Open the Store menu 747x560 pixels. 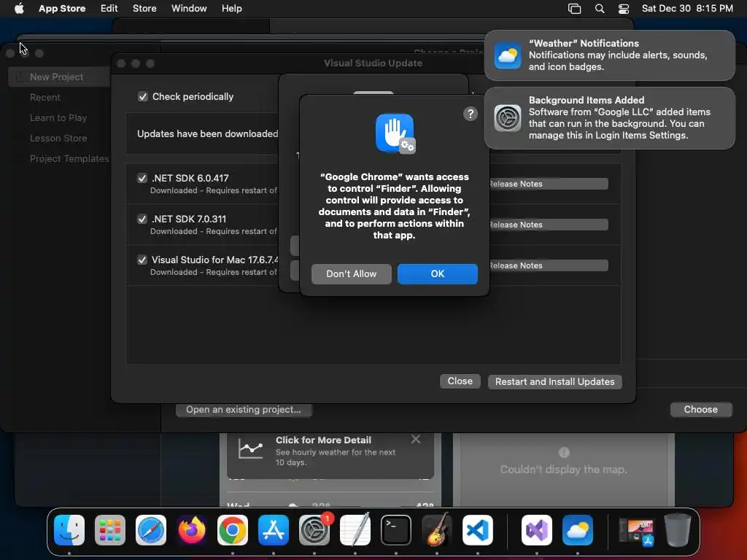(x=144, y=9)
